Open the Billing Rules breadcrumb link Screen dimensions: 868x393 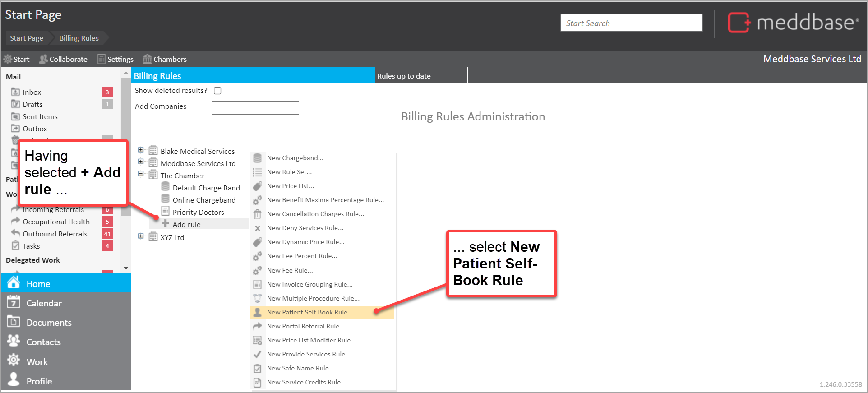click(79, 38)
